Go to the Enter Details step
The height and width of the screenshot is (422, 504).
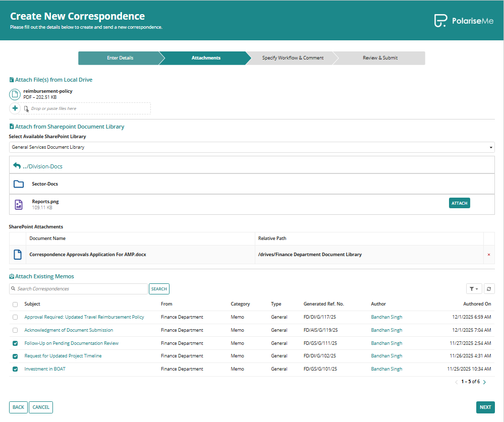(120, 58)
